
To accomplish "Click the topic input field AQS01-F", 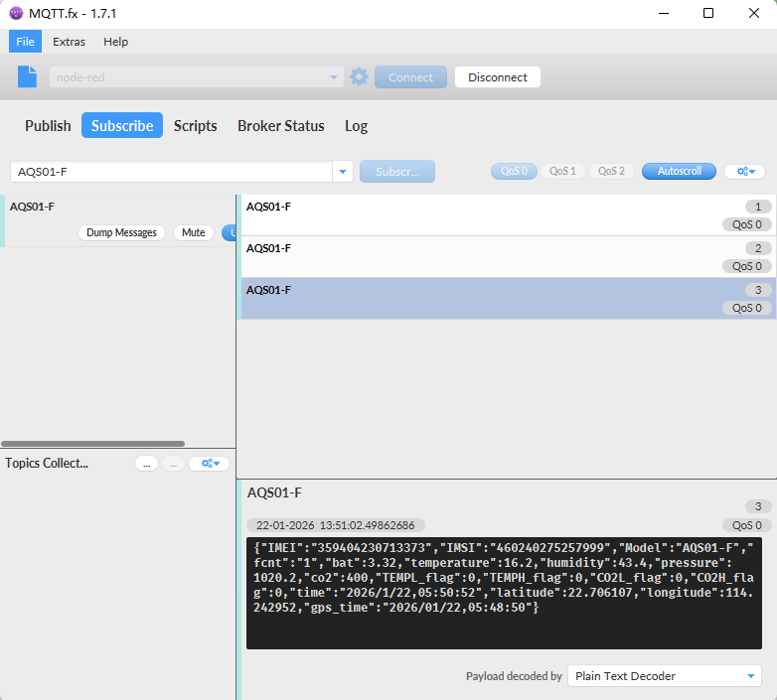I will (172, 172).
